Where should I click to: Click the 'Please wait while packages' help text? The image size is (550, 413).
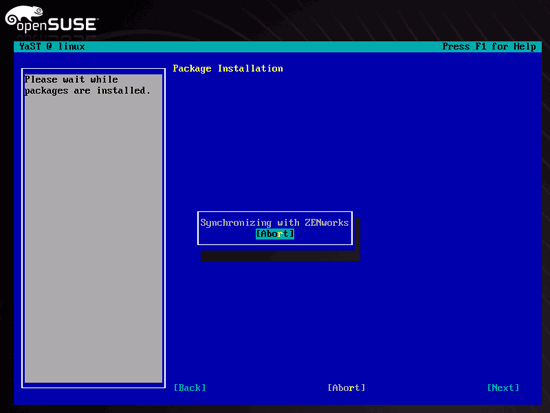pyautogui.click(x=87, y=85)
